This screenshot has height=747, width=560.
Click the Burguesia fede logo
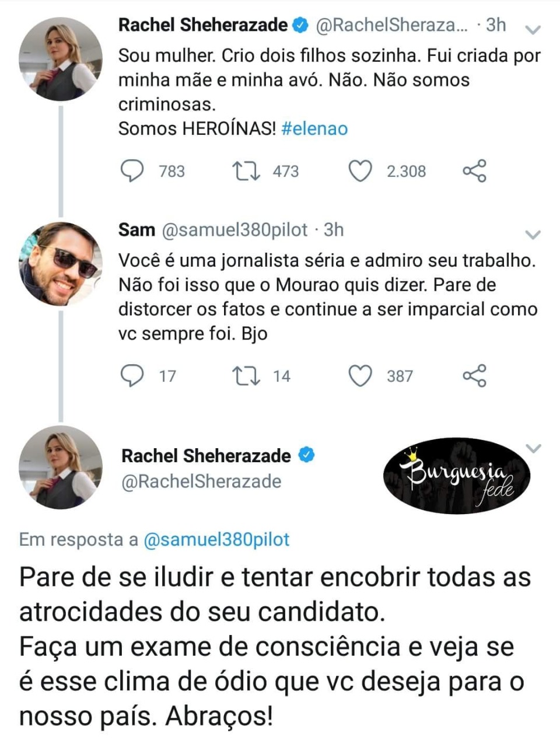[x=457, y=476]
